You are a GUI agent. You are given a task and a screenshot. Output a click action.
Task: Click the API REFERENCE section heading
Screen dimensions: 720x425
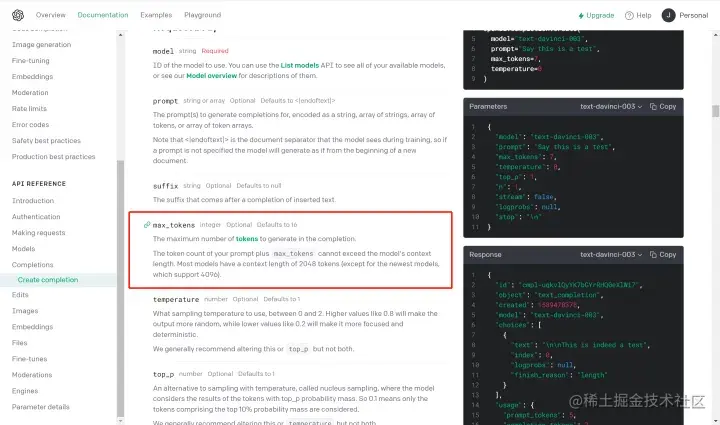[x=39, y=184]
